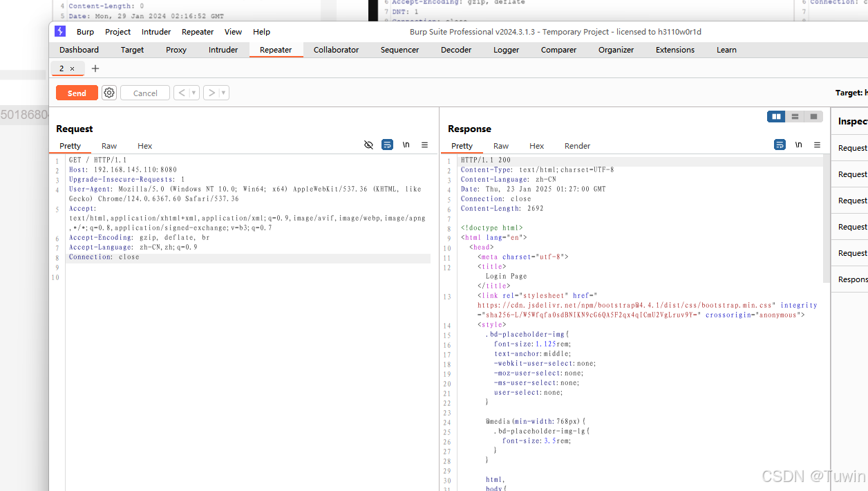Go forward to next request in history
This screenshot has height=491, width=868.
click(x=211, y=93)
